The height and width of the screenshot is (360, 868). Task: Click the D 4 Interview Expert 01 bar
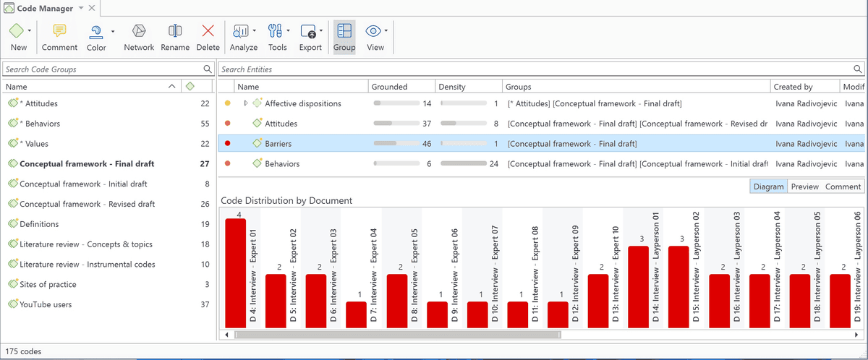point(236,273)
